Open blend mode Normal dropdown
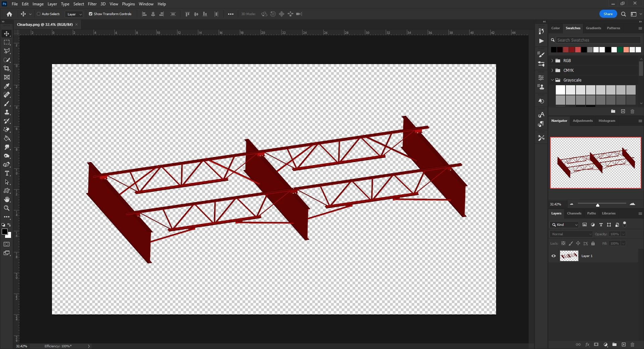This screenshot has width=644, height=349. point(572,234)
